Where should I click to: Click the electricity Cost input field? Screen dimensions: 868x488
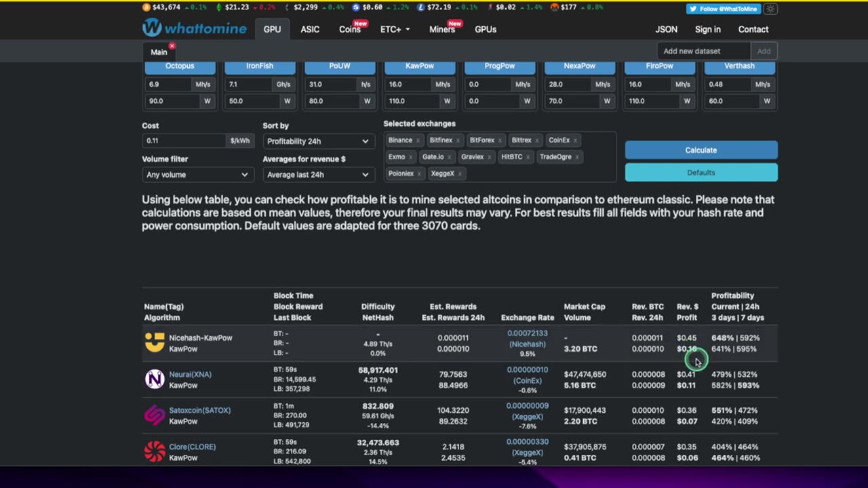pos(184,140)
